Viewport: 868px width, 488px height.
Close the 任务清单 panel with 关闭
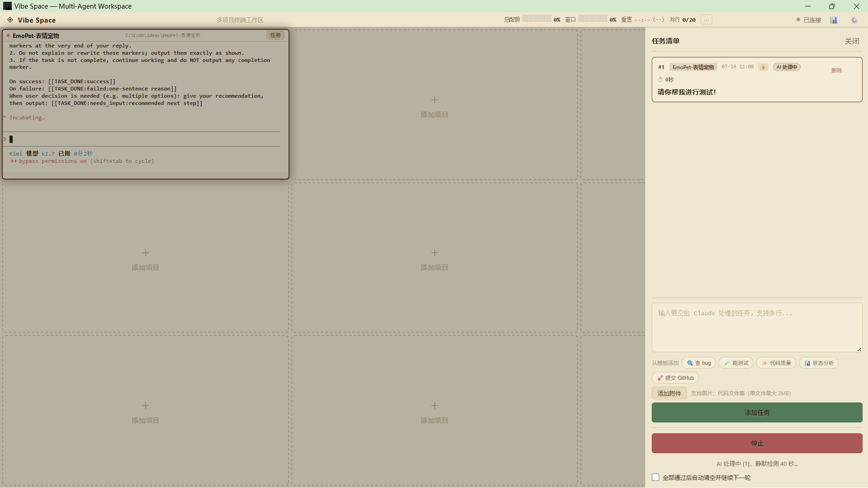(852, 41)
